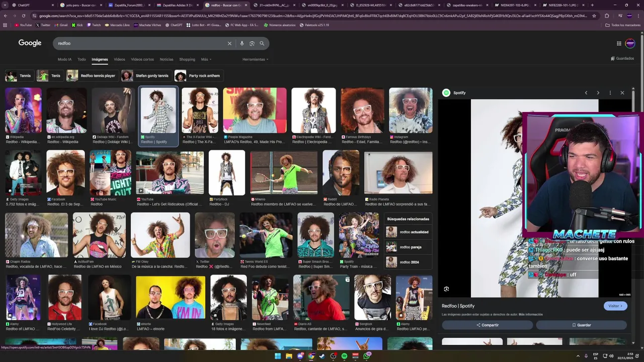Expand the Más search filters dropdown
644x362 pixels.
pos(206,59)
